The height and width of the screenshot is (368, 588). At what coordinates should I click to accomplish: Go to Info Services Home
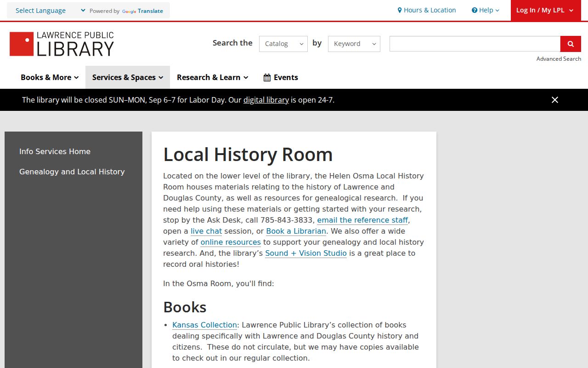click(x=55, y=151)
